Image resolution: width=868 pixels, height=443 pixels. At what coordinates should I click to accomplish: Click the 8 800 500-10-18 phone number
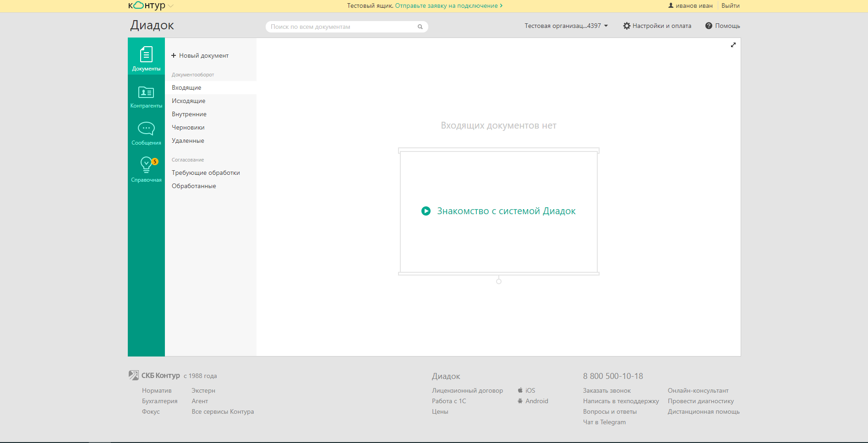point(613,376)
